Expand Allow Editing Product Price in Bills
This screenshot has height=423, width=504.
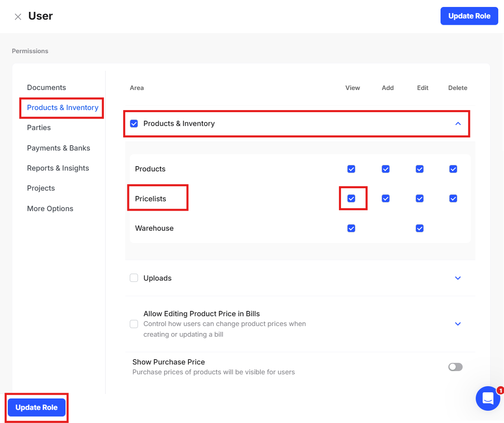pos(458,324)
